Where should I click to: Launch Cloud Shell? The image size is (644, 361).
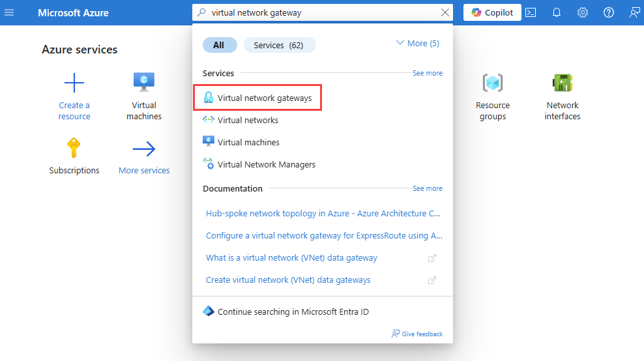coord(531,13)
